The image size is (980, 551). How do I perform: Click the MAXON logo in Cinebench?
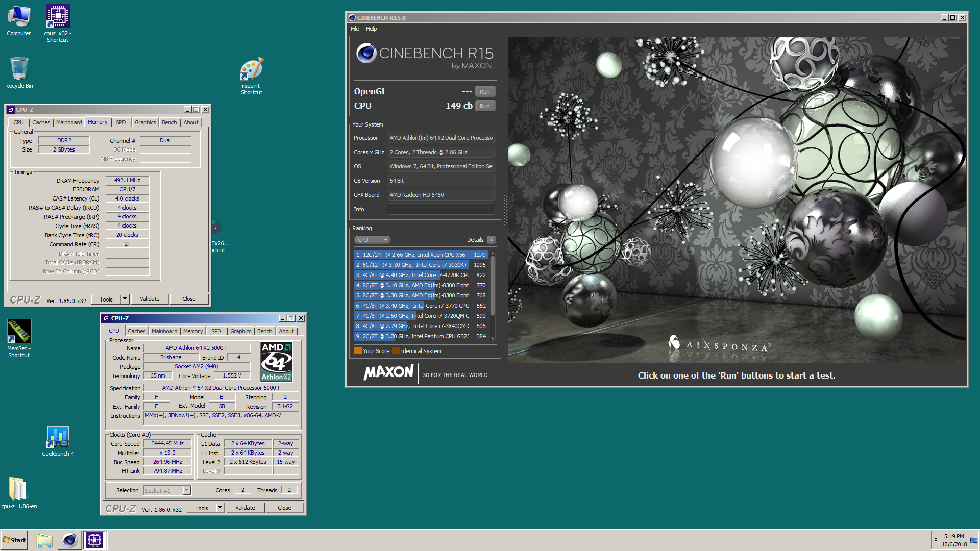388,372
